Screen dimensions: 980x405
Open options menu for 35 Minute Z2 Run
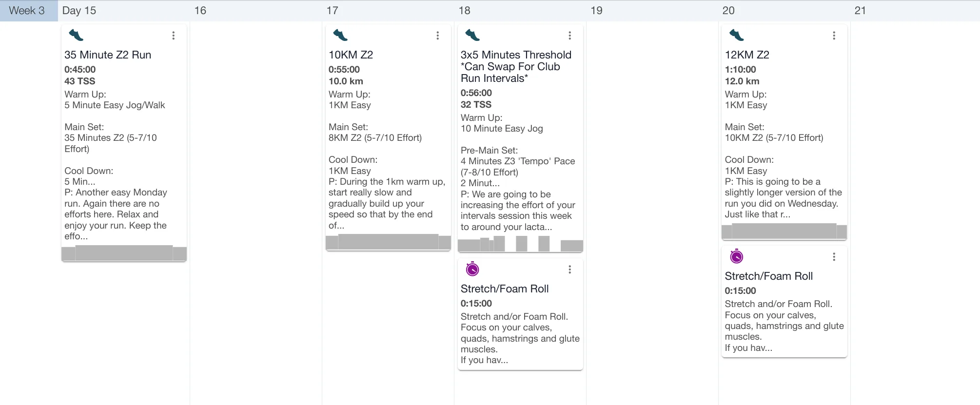174,36
